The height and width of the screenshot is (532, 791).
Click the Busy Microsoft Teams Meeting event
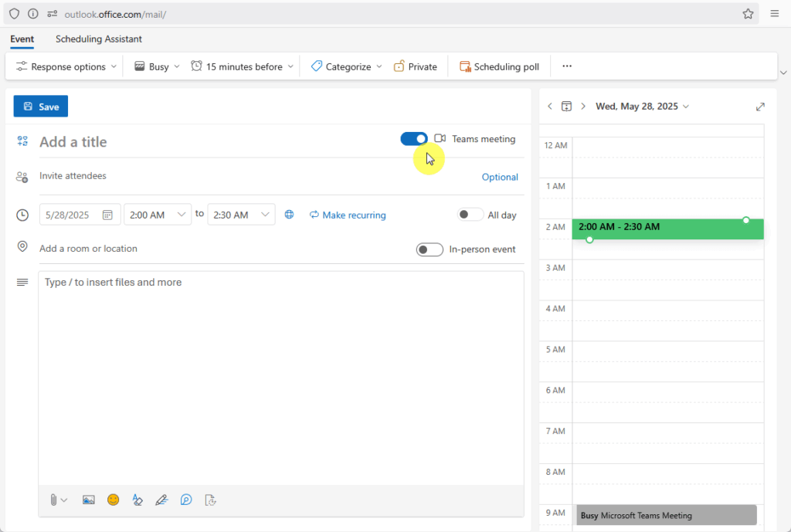pos(667,515)
